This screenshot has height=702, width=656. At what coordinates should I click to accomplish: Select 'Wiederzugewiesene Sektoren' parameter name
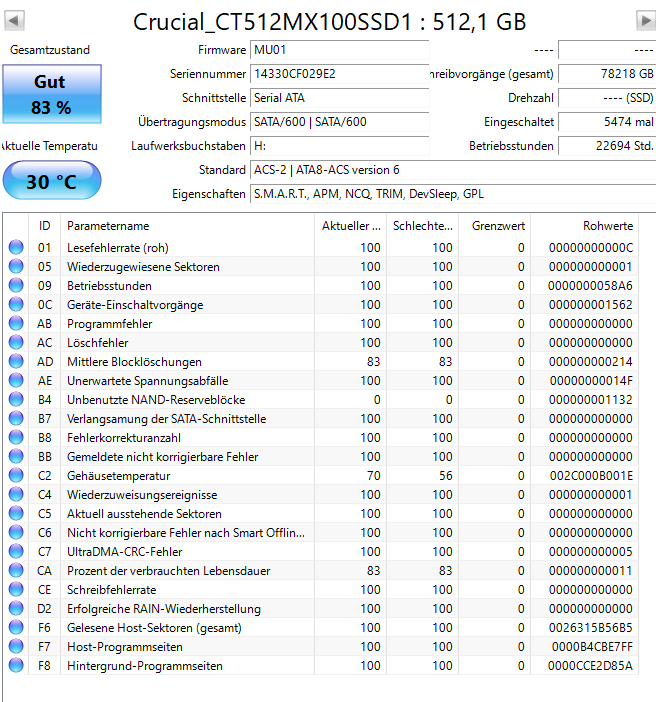[143, 267]
